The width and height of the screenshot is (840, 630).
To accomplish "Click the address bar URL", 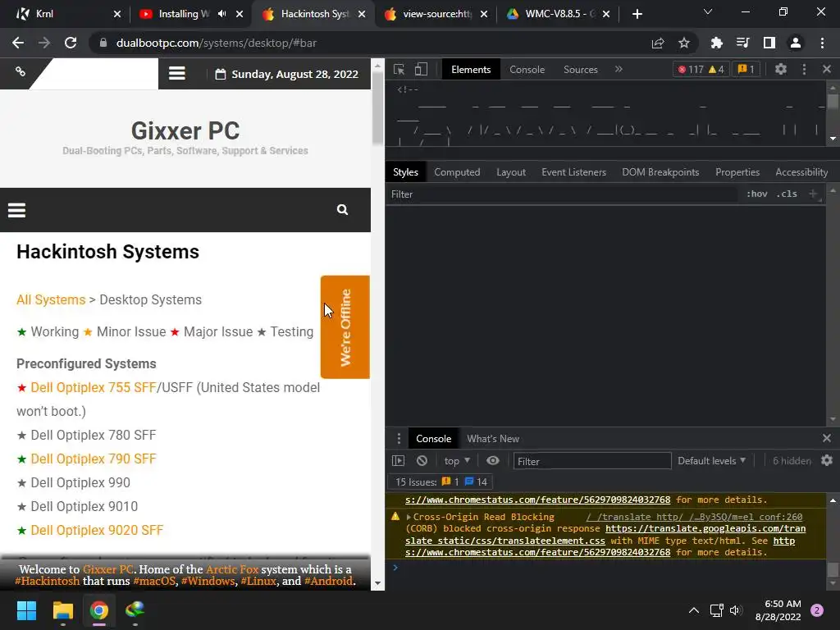I will [216, 43].
